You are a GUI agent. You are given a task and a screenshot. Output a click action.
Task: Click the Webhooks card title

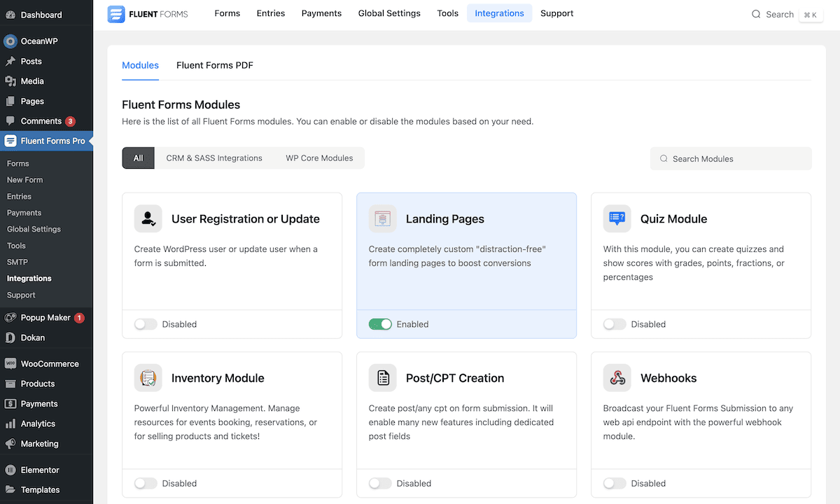pos(668,378)
